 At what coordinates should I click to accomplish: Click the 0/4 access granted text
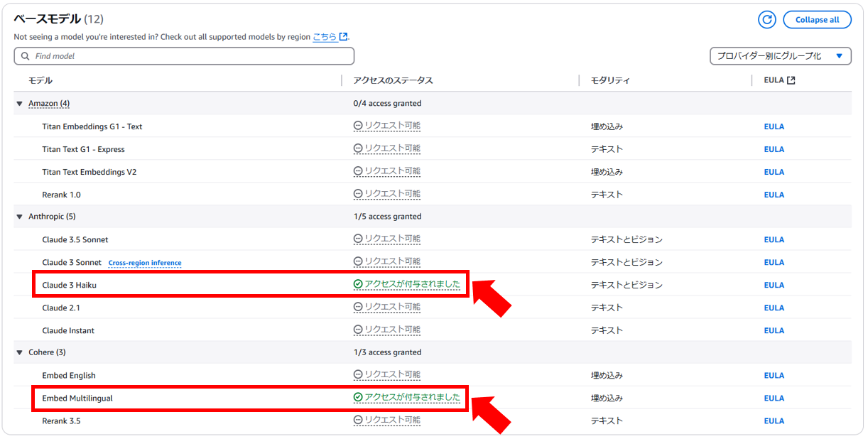pos(387,104)
